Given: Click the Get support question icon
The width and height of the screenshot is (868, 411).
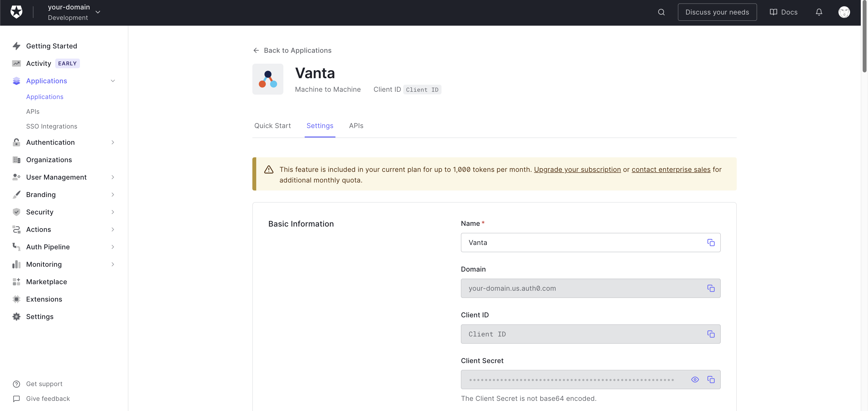Looking at the screenshot, I should (x=16, y=384).
